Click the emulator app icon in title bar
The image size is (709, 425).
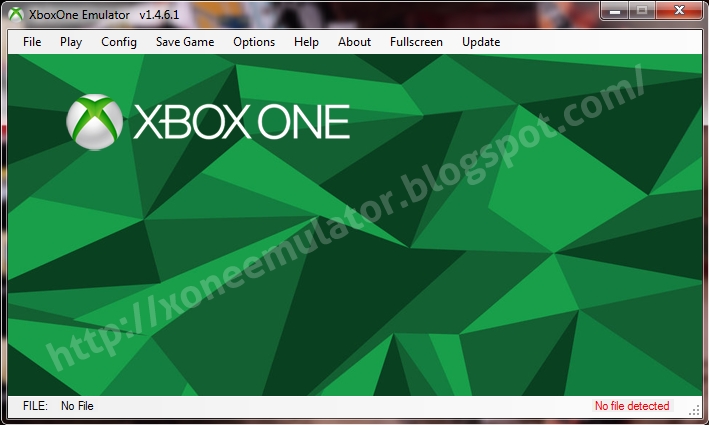pos(17,11)
